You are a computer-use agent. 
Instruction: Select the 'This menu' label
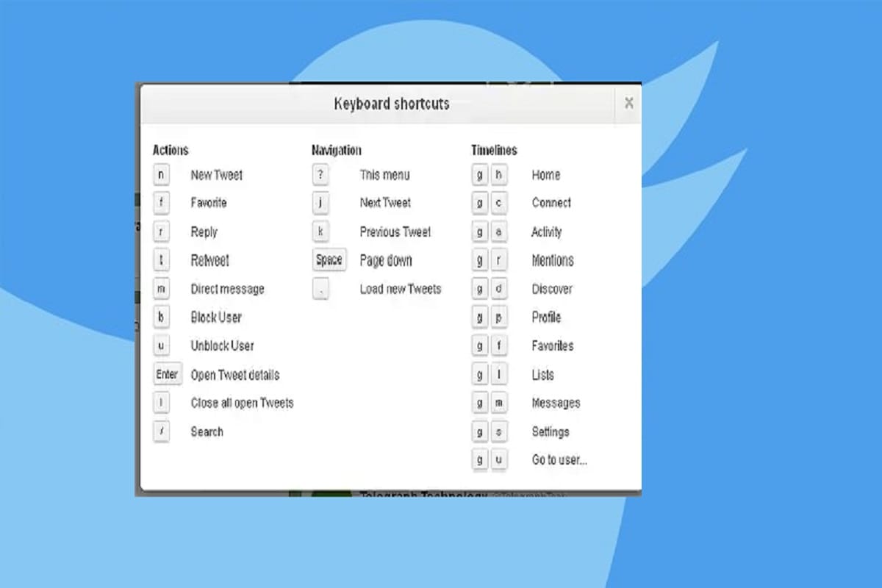(384, 175)
